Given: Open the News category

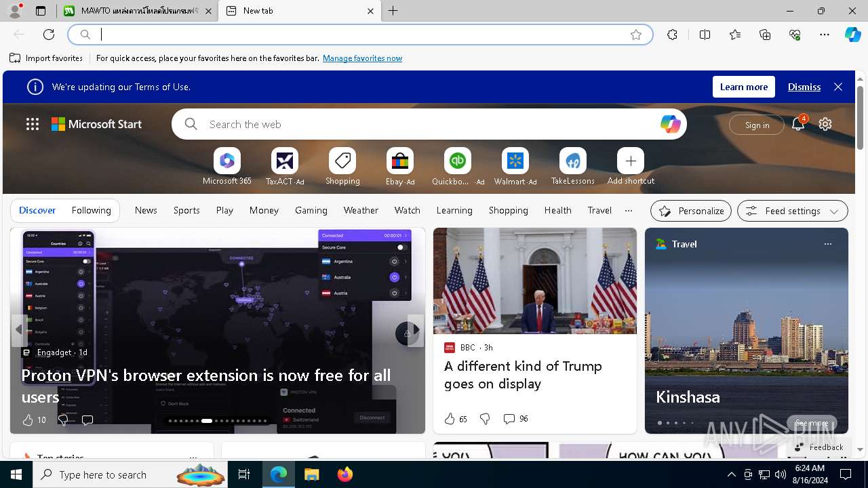Looking at the screenshot, I should pos(146,210).
